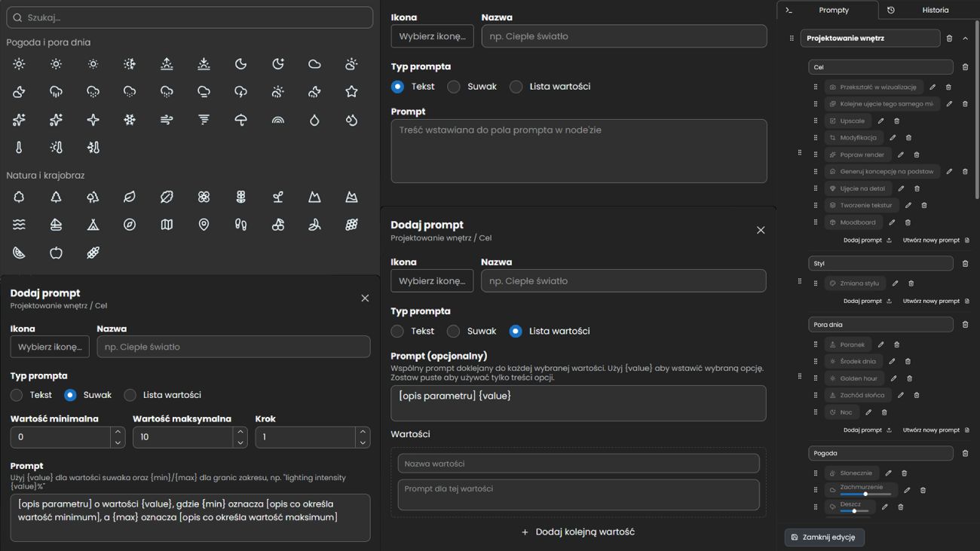Select Suwak radio in bottom-left dialog
The height and width of the screenshot is (551, 980).
pos(70,395)
